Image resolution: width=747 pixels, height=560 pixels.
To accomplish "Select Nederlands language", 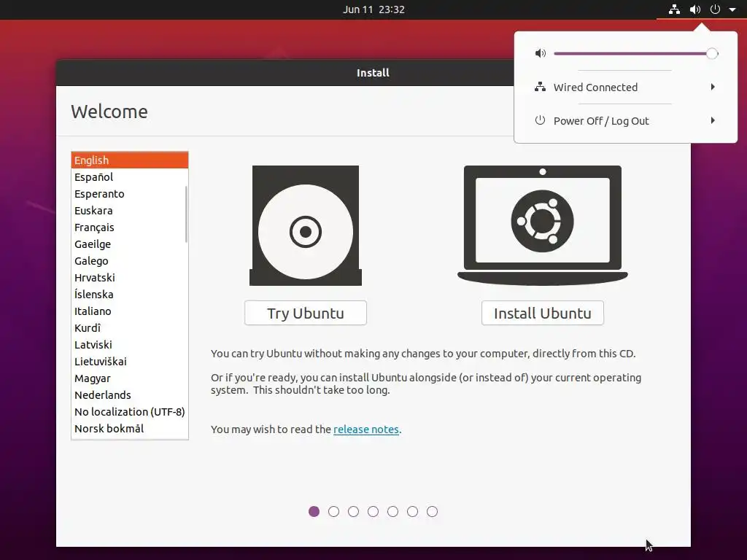I will pos(128,394).
